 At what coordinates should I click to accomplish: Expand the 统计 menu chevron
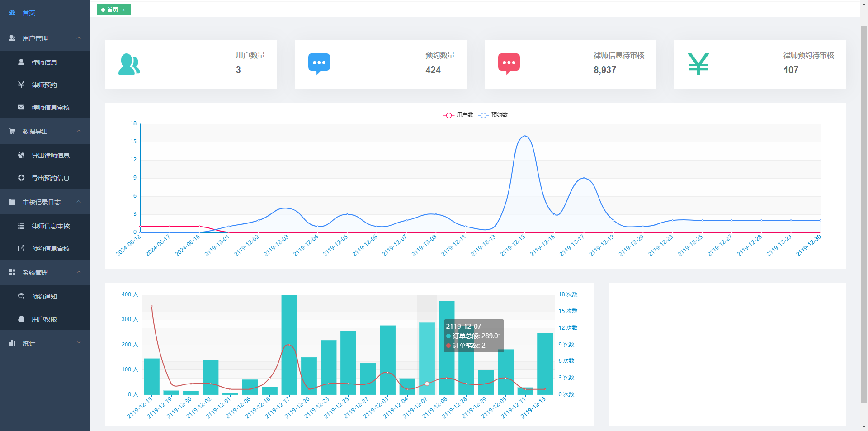coord(79,343)
